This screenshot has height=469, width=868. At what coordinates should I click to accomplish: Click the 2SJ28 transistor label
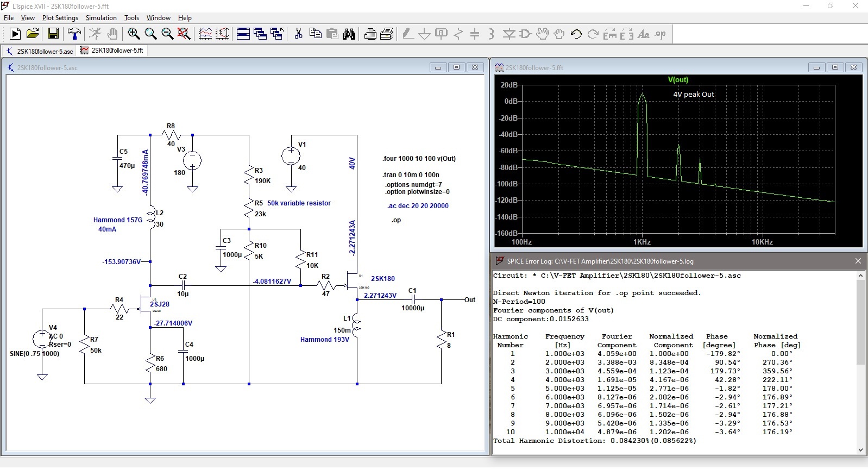[x=160, y=304]
